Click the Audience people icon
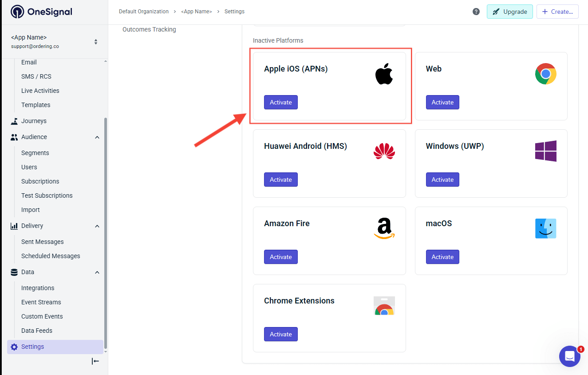The width and height of the screenshot is (588, 375). tap(14, 137)
